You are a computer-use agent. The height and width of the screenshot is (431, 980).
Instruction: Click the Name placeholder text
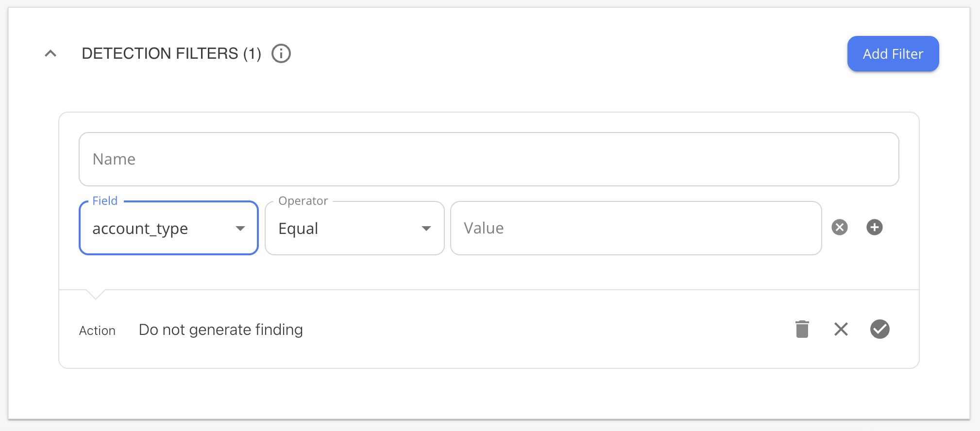[x=114, y=159]
